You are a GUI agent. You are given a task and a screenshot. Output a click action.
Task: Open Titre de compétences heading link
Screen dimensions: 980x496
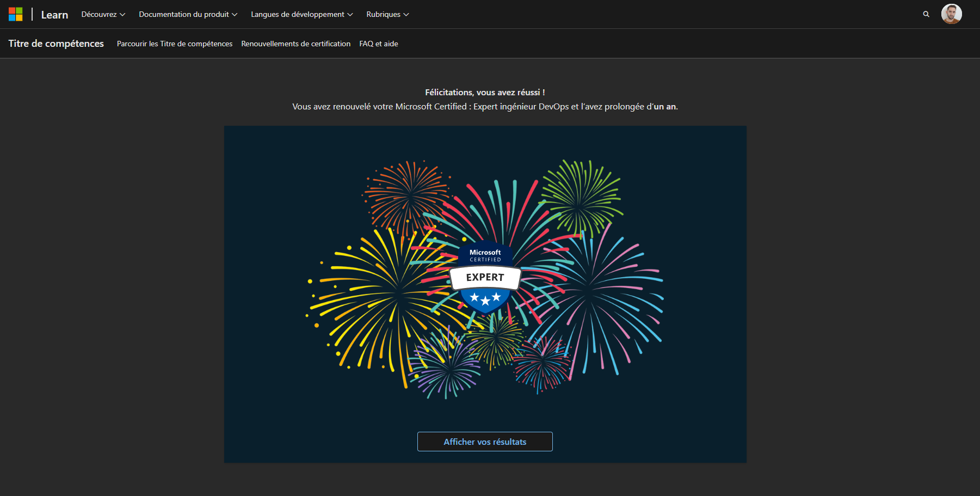(56, 44)
